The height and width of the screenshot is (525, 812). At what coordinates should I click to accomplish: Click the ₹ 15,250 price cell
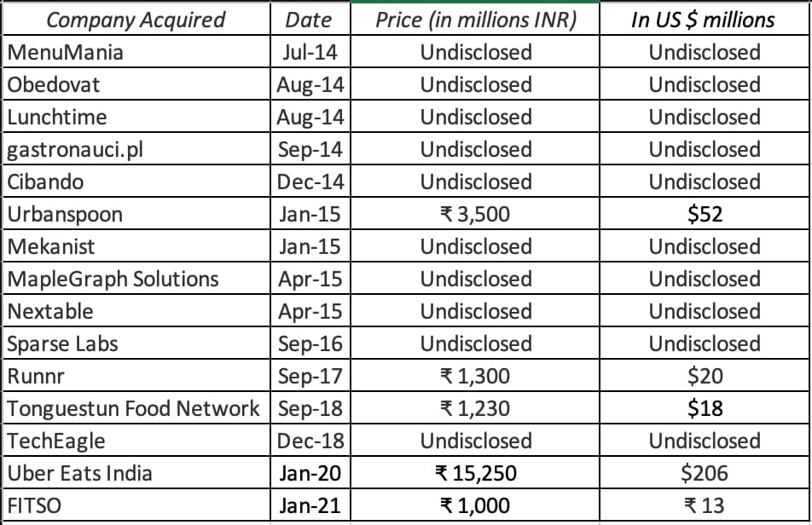pyautogui.click(x=476, y=473)
